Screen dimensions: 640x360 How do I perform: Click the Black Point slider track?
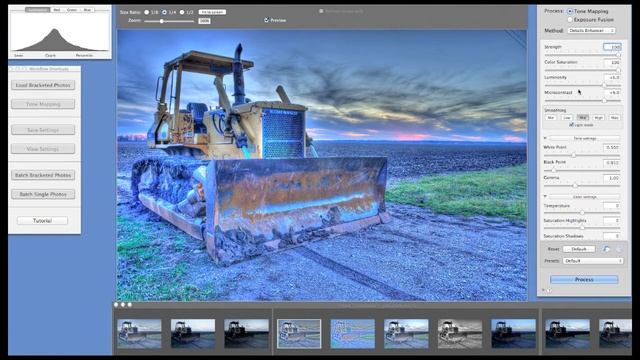pos(582,170)
